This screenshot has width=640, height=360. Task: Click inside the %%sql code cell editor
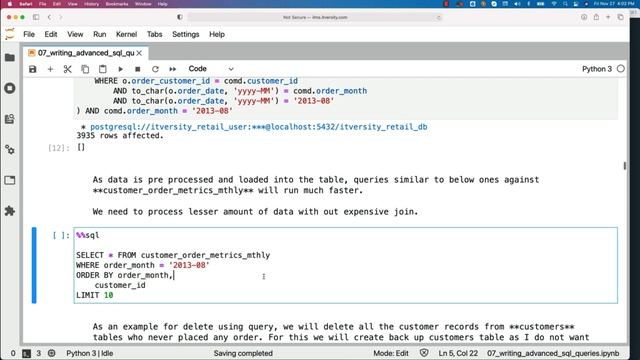click(345, 265)
